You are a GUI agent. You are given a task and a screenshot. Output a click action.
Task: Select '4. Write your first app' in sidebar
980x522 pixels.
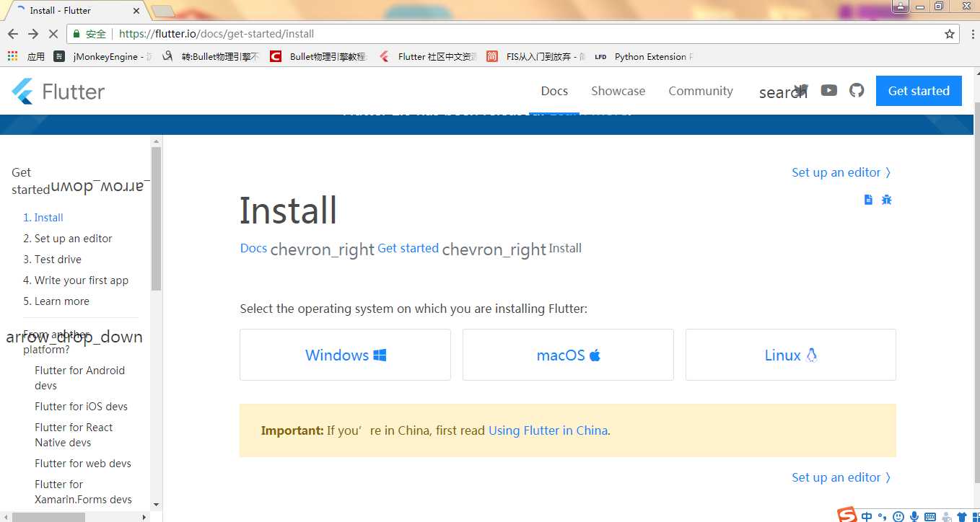click(x=76, y=280)
